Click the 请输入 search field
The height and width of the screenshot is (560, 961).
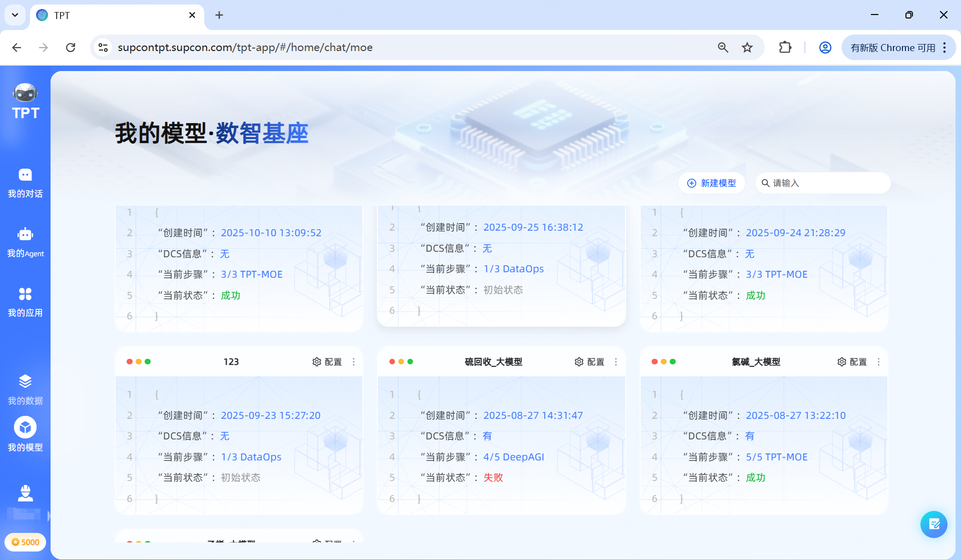pos(823,183)
